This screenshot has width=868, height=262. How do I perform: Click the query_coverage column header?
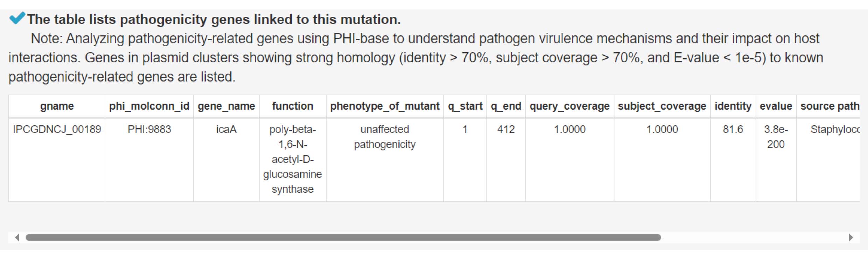[x=569, y=106]
